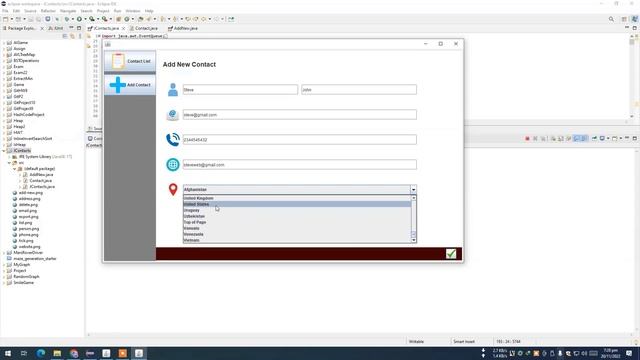Select delete.png in Package Explorer
The image size is (640, 360).
pyautogui.click(x=28, y=204)
